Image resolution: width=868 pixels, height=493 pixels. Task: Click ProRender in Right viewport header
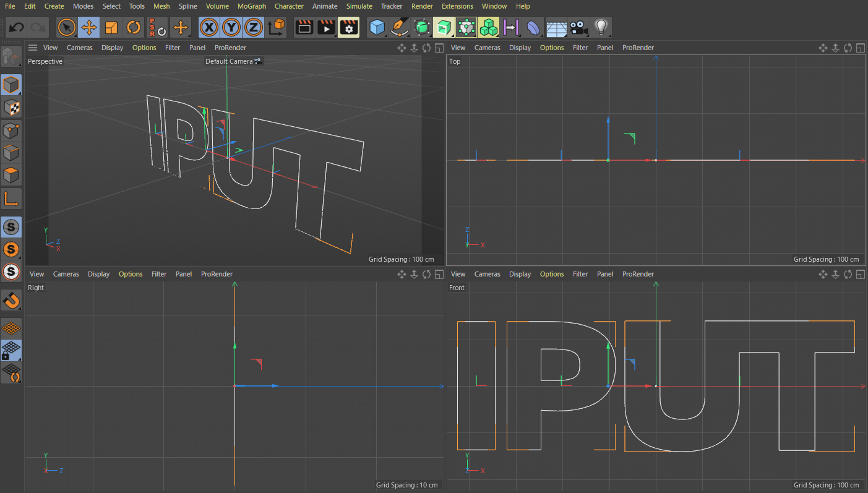217,274
